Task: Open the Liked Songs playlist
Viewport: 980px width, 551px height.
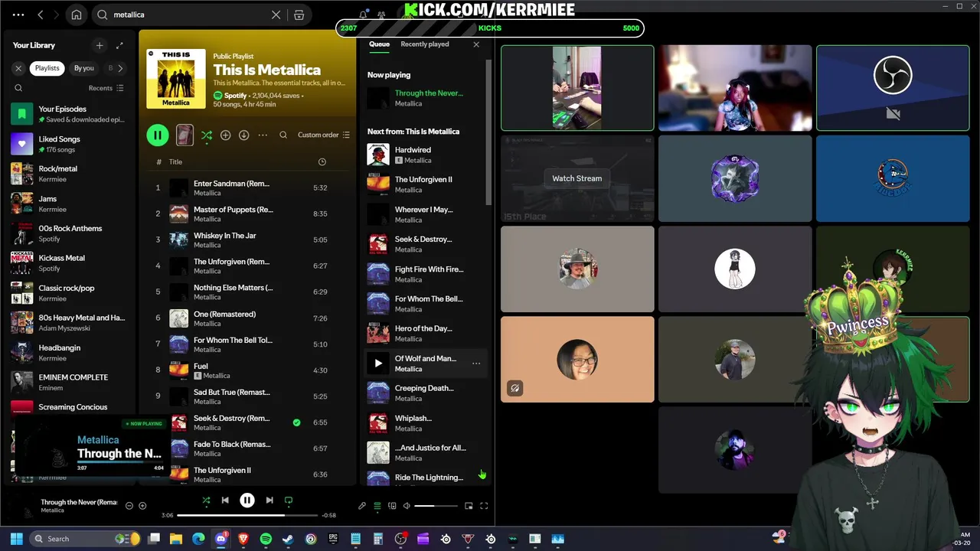Action: 70,144
